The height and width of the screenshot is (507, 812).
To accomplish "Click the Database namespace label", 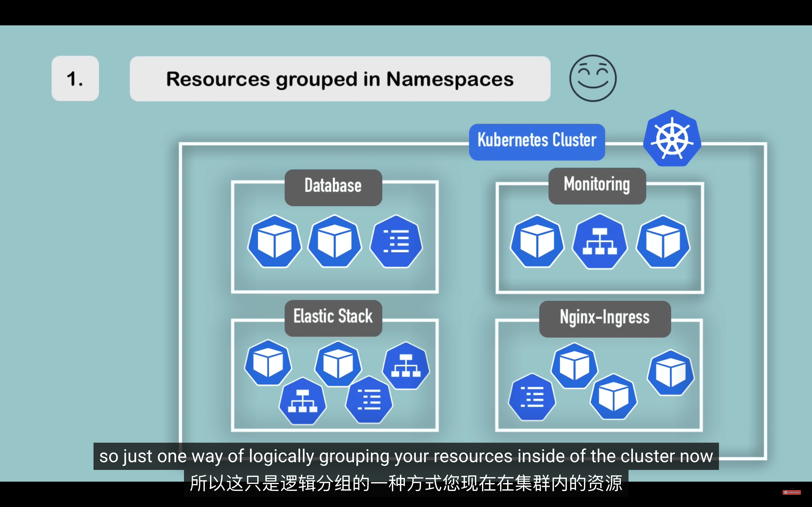I will point(333,188).
